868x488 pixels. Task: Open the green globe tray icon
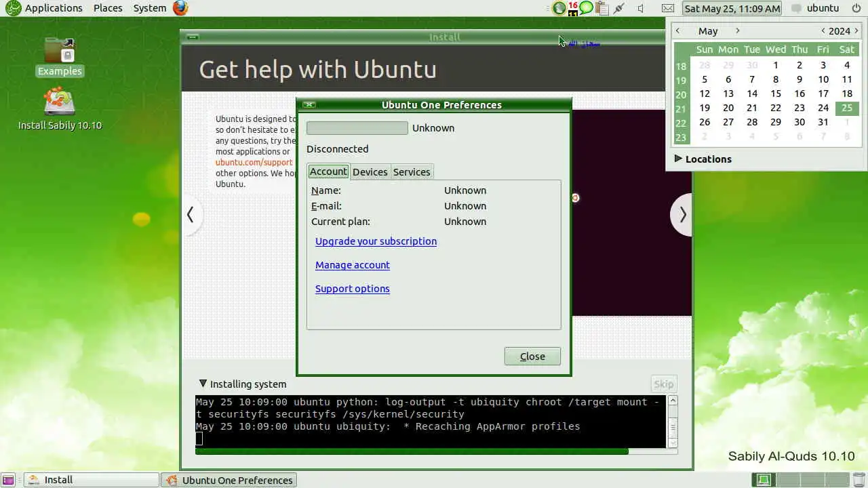point(559,8)
